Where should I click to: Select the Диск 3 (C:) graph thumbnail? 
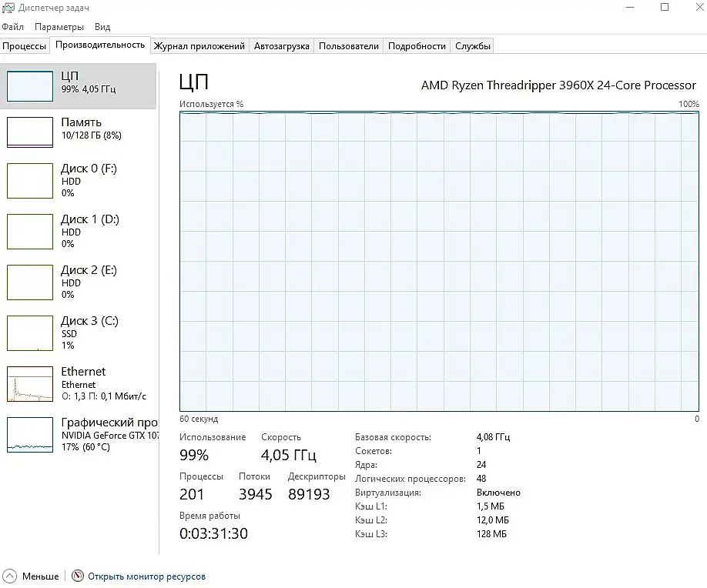(30, 333)
